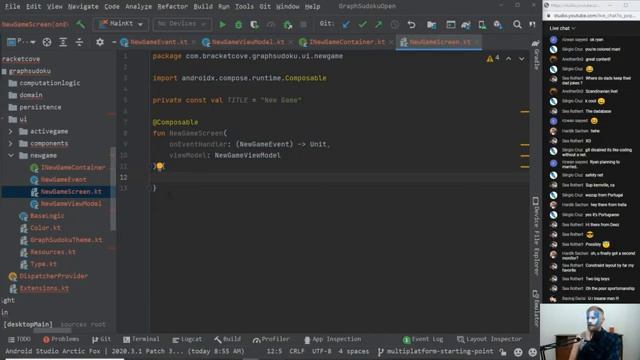Click Git Show History clock icon
The image size is (640, 360).
click(395, 24)
